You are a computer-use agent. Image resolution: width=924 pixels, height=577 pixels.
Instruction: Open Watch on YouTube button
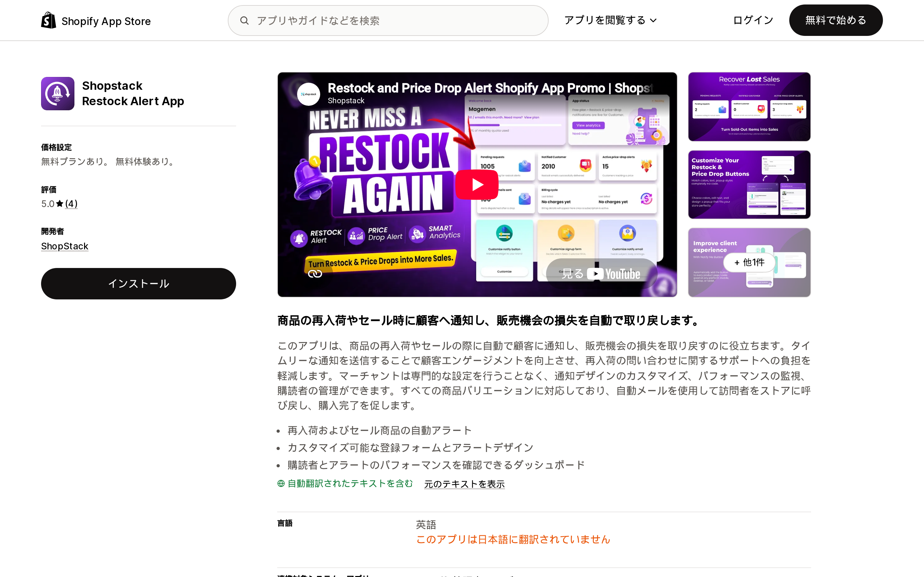coord(601,274)
